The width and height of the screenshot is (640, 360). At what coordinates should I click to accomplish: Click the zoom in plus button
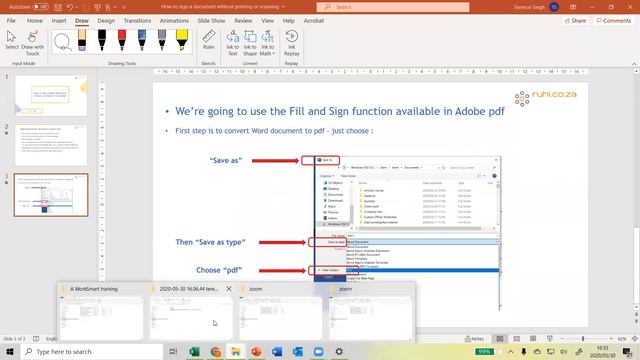[611, 339]
